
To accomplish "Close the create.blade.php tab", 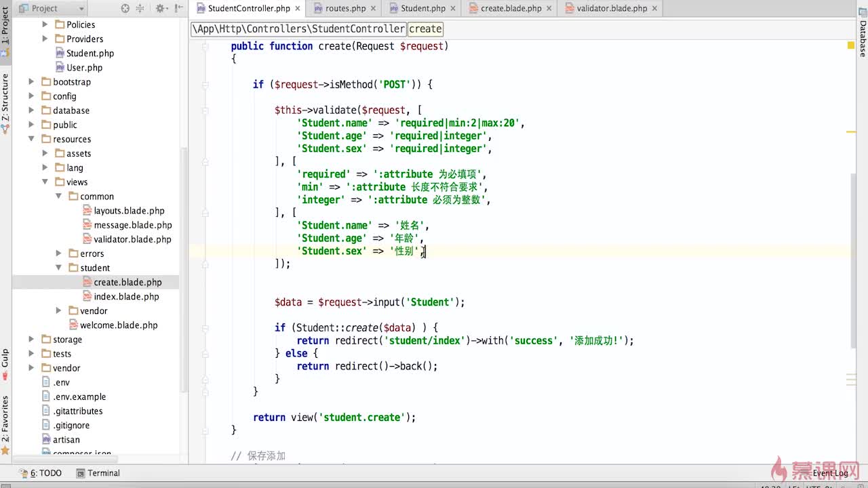I will click(x=549, y=9).
